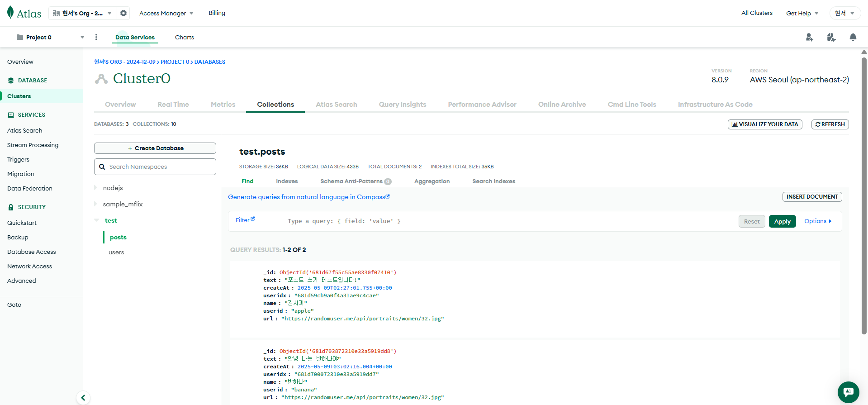Screen dimensions: 868x405
Task: Click Visualize Your Data button
Action: tap(765, 124)
